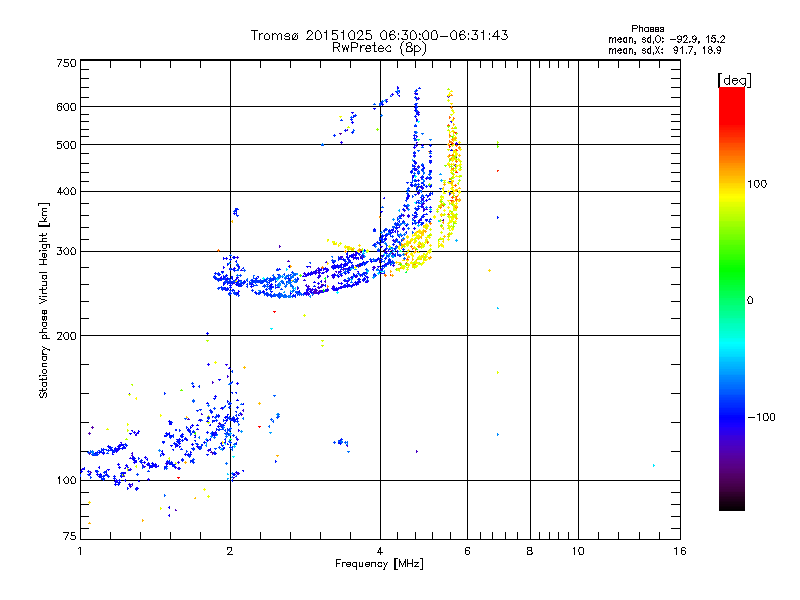Viewport: 800px width, 600px height.
Task: Click the y-axis tick label '500'
Action: pyautogui.click(x=66, y=145)
